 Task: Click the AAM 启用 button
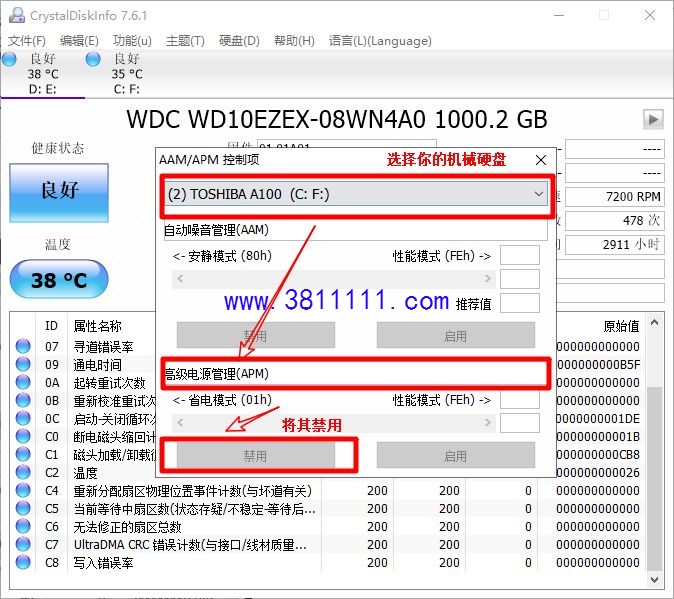pyautogui.click(x=456, y=335)
